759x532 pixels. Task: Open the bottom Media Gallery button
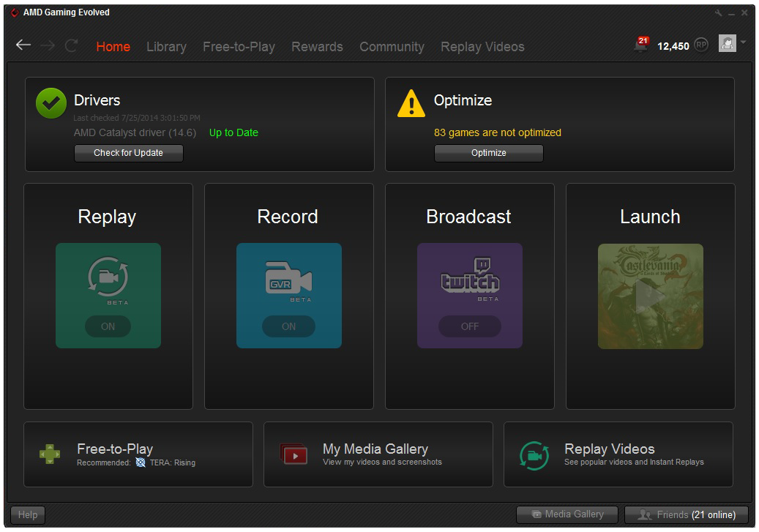(567, 514)
